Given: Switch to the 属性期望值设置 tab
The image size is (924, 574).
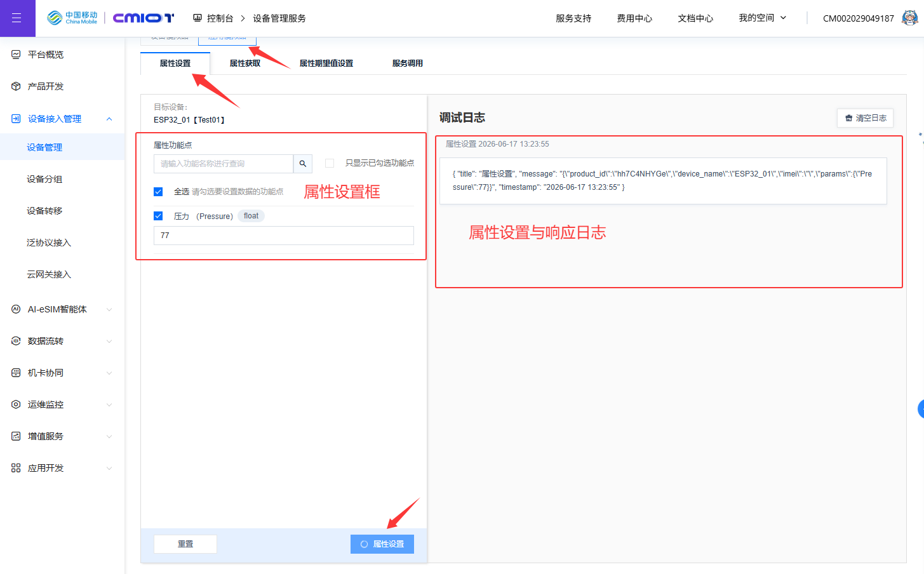Looking at the screenshot, I should pyautogui.click(x=326, y=63).
